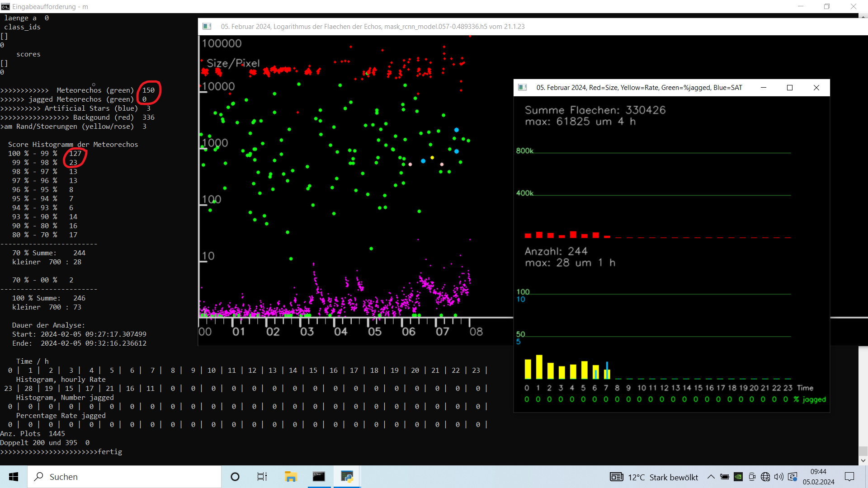Open the notification center icon
The height and width of the screenshot is (488, 868).
click(x=849, y=477)
